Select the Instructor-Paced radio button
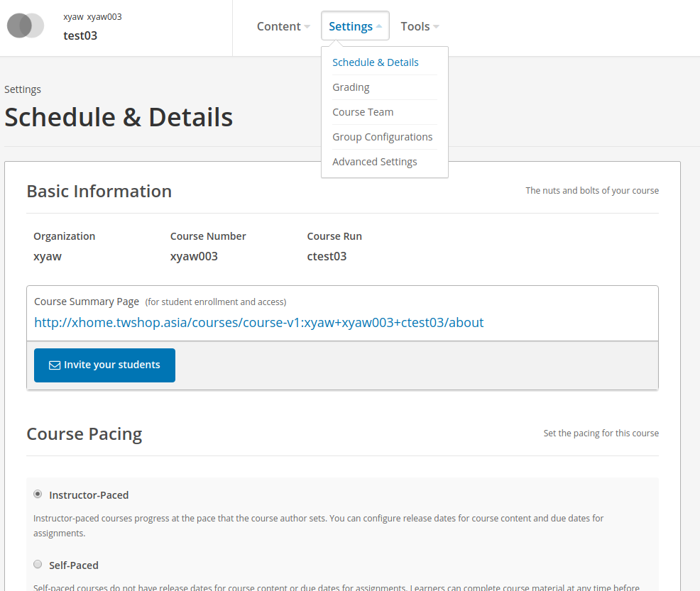The height and width of the screenshot is (591, 700). pos(38,494)
